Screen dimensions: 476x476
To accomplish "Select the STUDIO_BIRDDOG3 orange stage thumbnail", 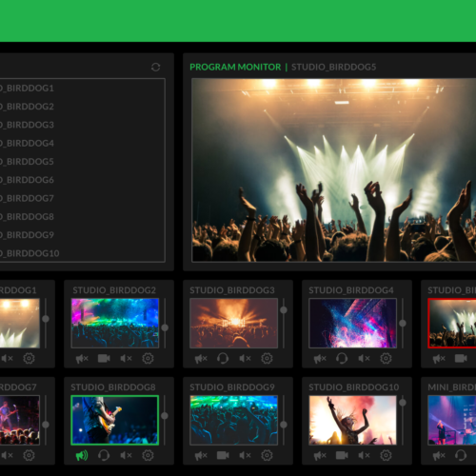I will [x=234, y=323].
